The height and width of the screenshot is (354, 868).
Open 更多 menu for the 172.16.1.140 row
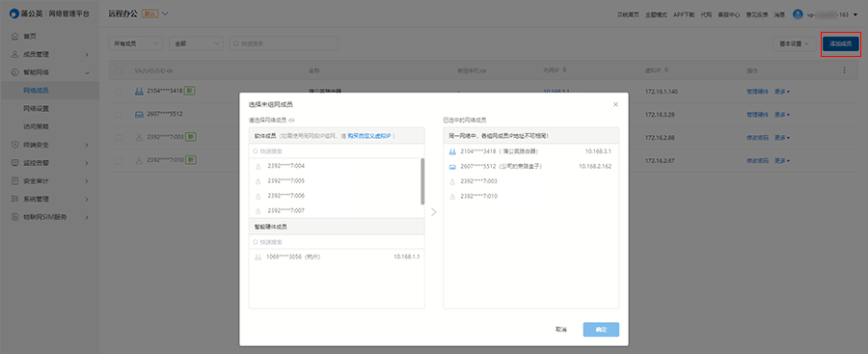tap(781, 91)
